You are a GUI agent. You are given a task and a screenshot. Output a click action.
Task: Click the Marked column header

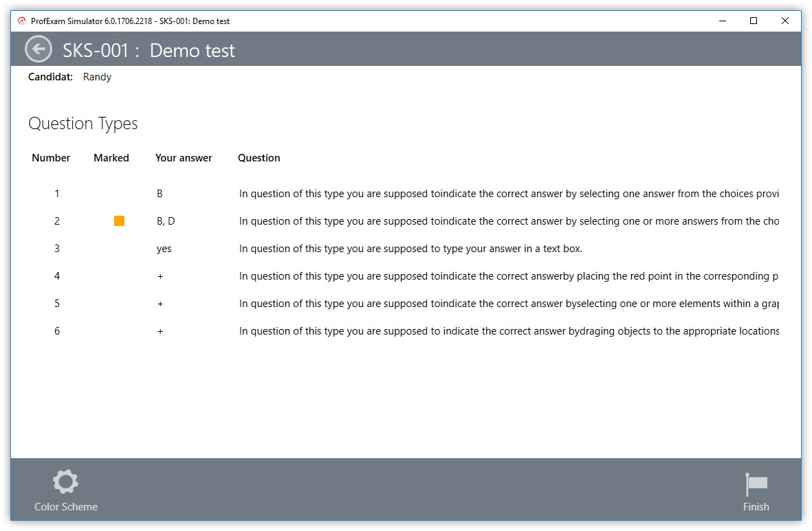[111, 158]
